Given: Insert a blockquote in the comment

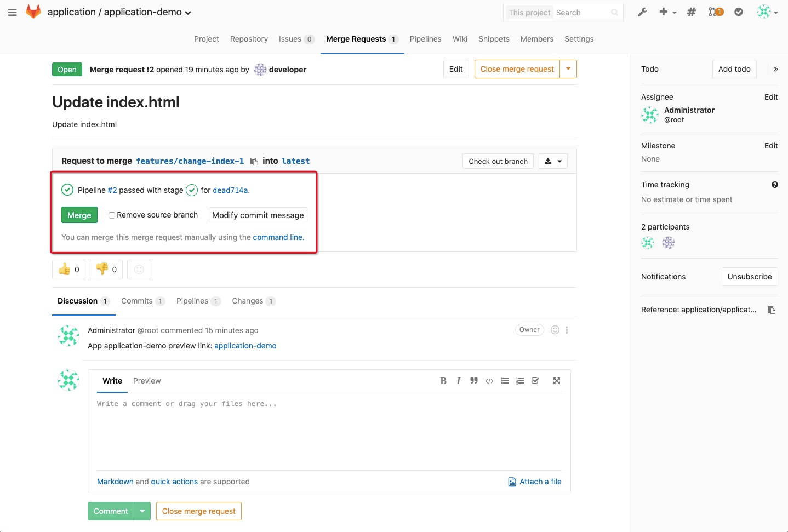Looking at the screenshot, I should (473, 381).
